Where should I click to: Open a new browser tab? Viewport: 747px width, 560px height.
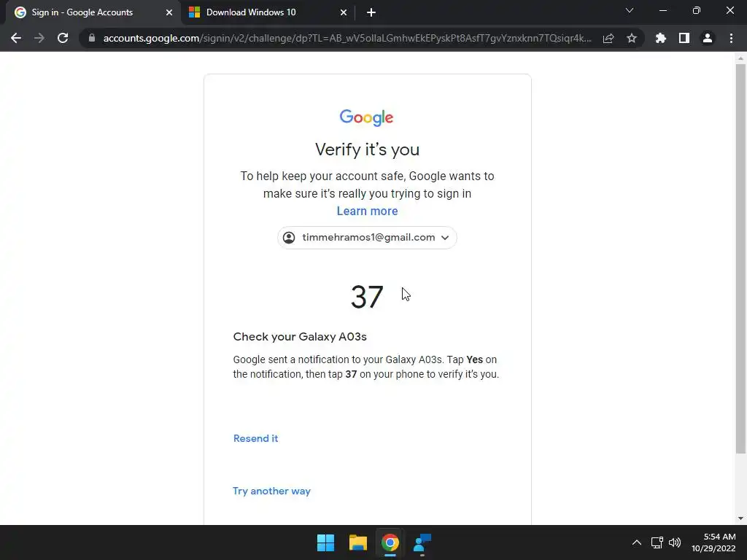click(371, 12)
